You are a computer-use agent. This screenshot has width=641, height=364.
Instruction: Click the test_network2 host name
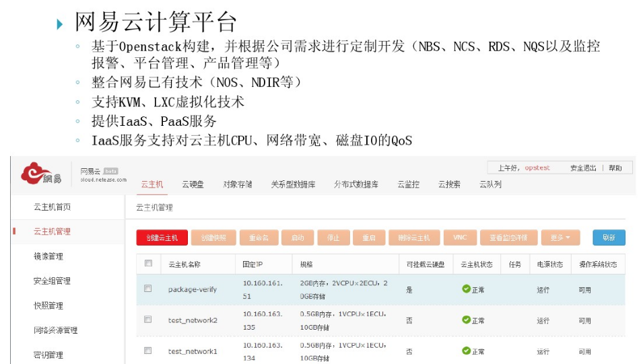pos(193,320)
